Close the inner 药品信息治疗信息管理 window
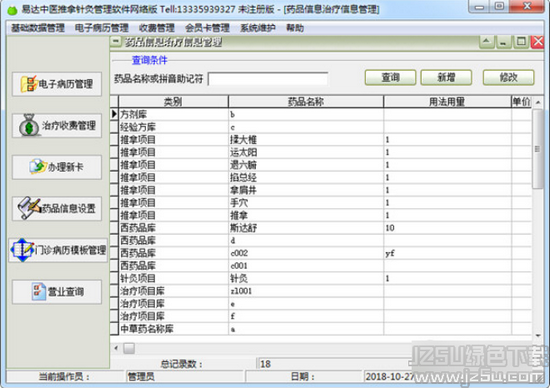The width and height of the screenshot is (550, 388). 537,42
